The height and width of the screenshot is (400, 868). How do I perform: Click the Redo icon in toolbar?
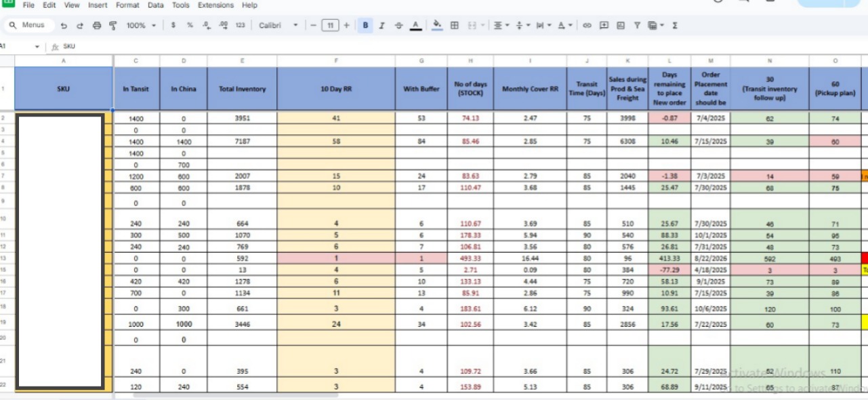[80, 25]
